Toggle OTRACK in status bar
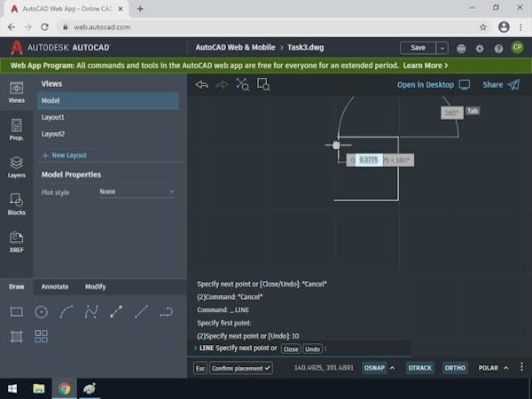Screen dimensions: 532x399 tap(419, 368)
